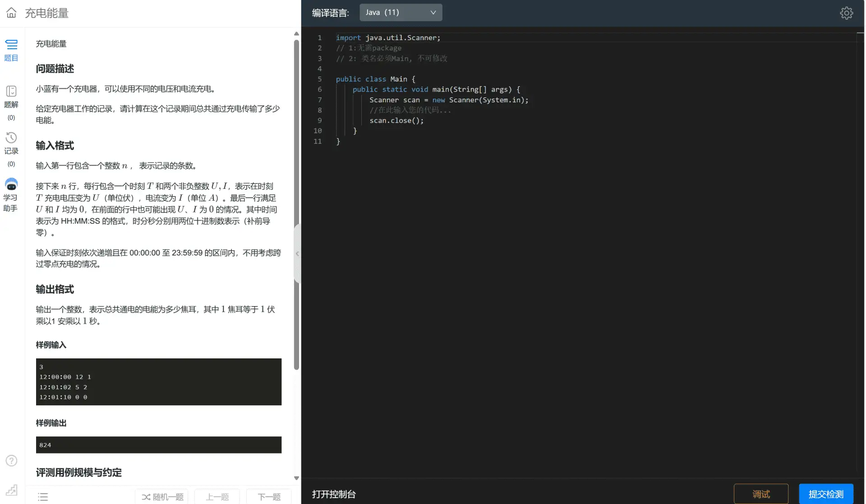Click the help question mark icon

[11, 460]
